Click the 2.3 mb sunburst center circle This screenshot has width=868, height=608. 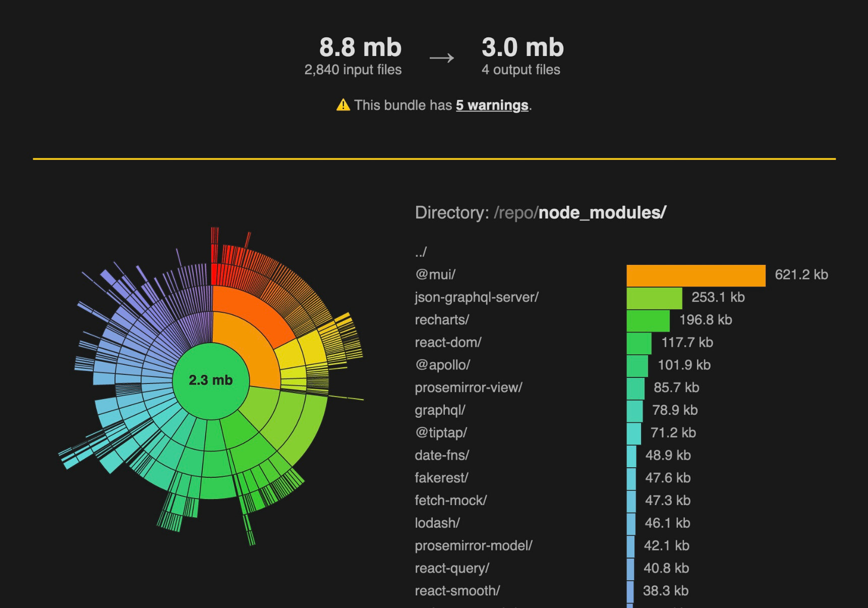coord(211,380)
